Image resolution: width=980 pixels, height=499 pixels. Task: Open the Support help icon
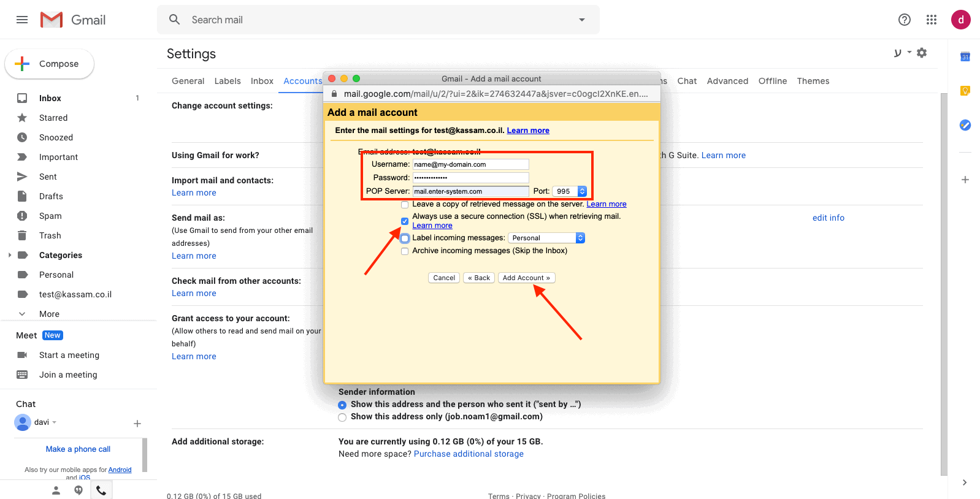point(905,20)
